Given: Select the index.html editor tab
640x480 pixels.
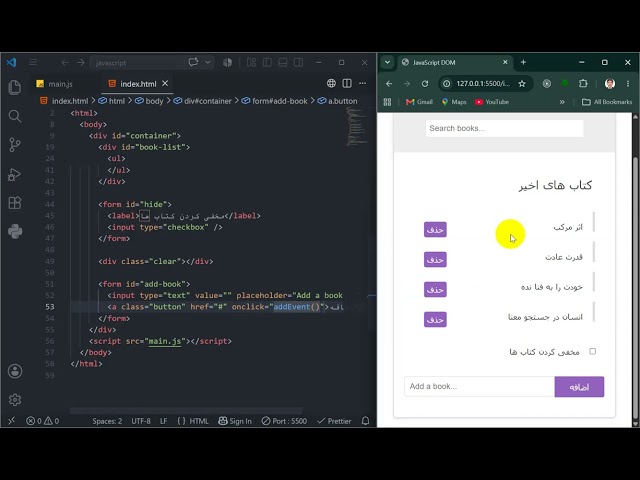Looking at the screenshot, I should (x=138, y=84).
